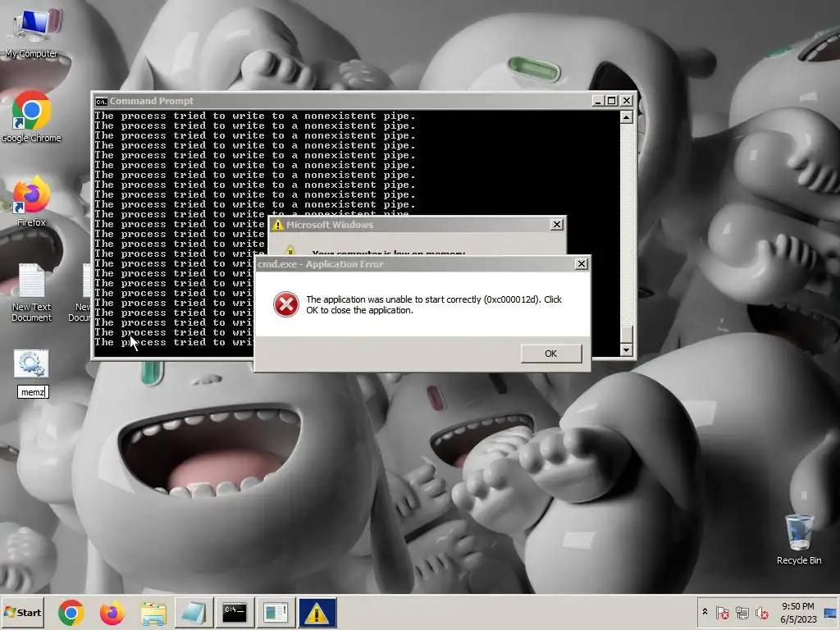Click the window-panel taskbar icon
Viewport: 840px width, 630px height.
(x=276, y=613)
